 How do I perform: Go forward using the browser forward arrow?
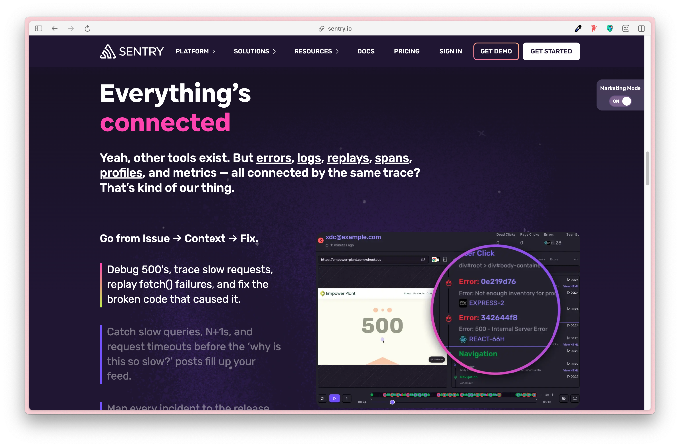coord(71,29)
